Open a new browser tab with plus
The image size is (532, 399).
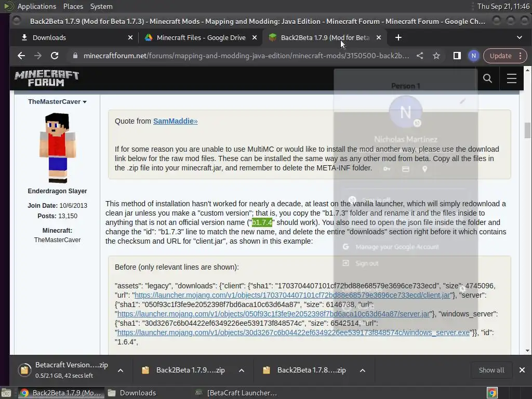point(398,37)
